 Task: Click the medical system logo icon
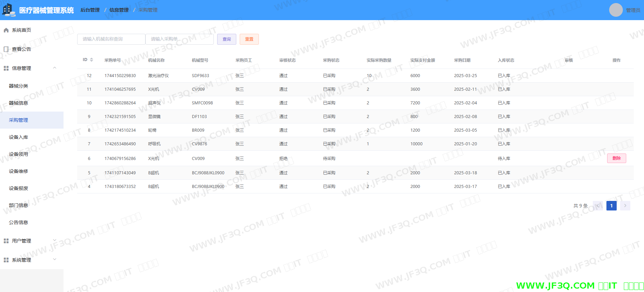9,10
